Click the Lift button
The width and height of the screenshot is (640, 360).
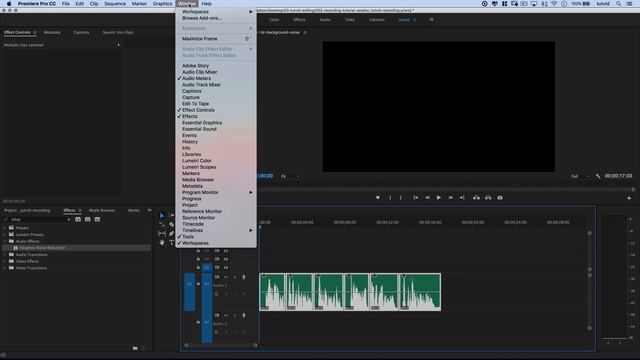pos(476,198)
